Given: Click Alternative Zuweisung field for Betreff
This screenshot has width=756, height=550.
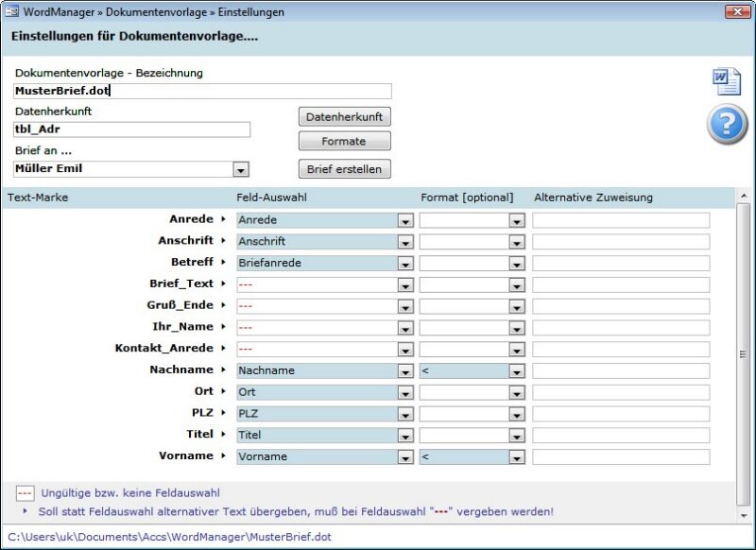Looking at the screenshot, I should coord(621,263).
